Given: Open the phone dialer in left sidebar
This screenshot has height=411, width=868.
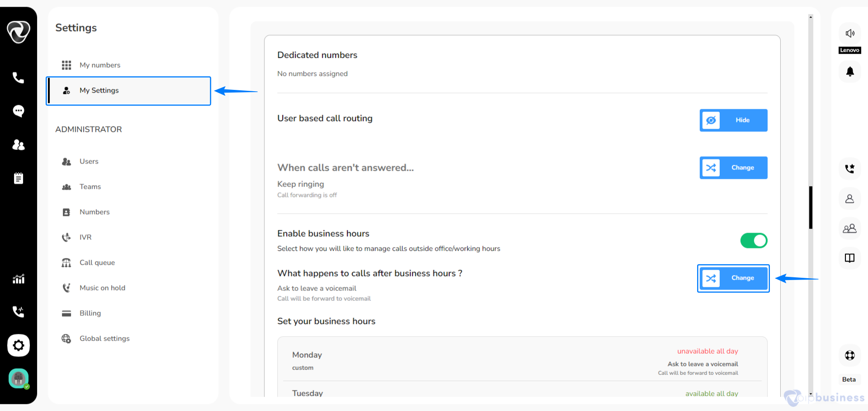Looking at the screenshot, I should [x=18, y=78].
